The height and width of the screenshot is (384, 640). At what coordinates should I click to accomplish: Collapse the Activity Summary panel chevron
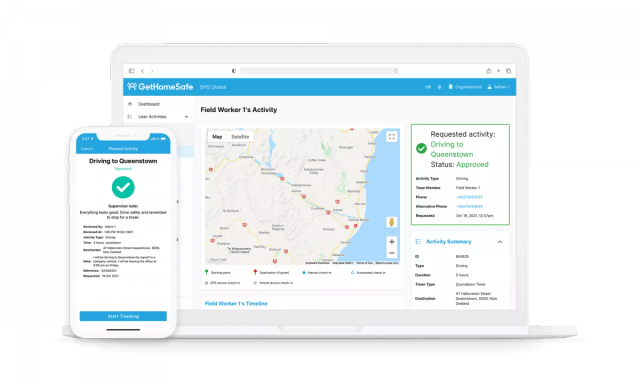pos(500,242)
